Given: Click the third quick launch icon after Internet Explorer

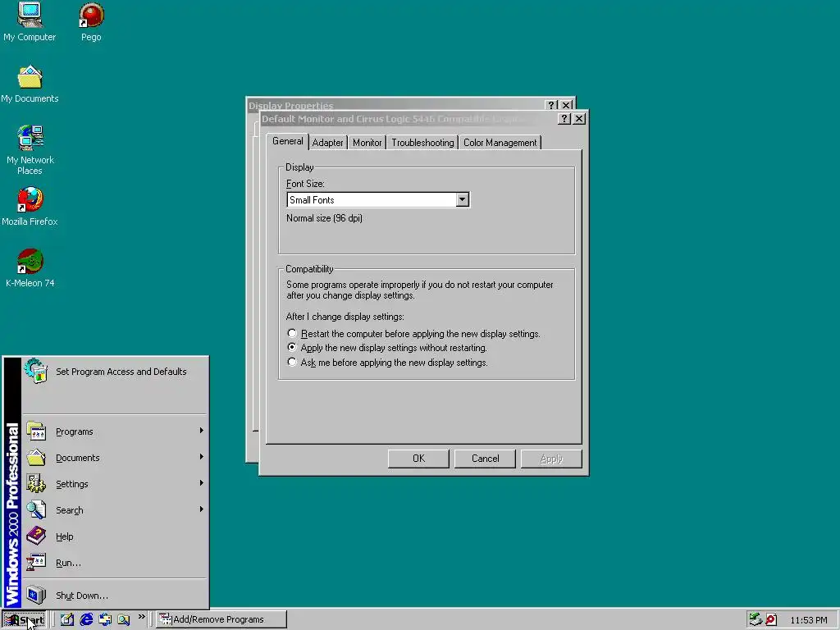Looking at the screenshot, I should coord(104,619).
